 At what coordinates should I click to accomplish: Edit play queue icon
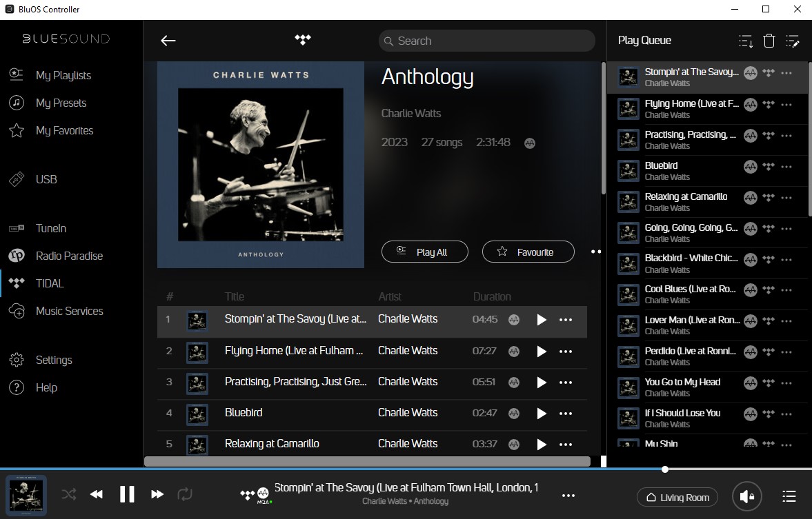(x=792, y=41)
